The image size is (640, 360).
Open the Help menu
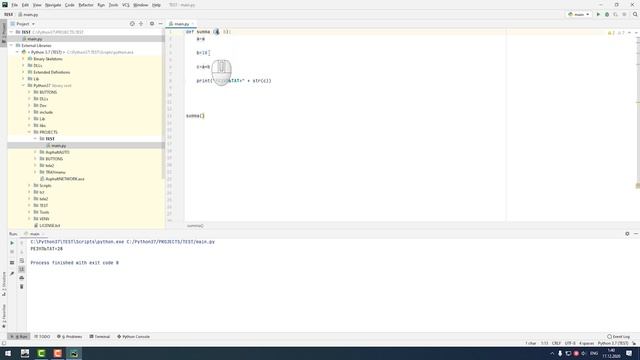click(156, 5)
